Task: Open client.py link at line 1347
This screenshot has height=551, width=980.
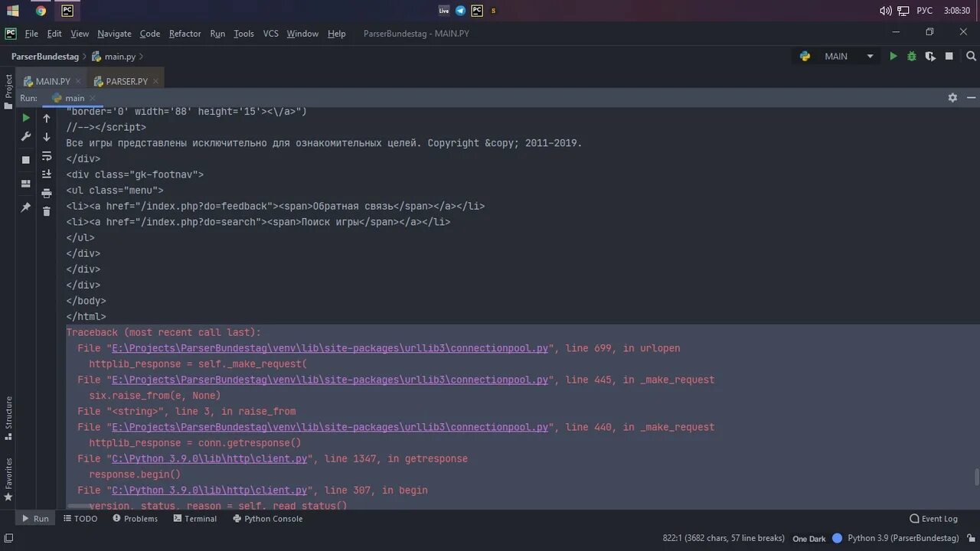Action: pyautogui.click(x=210, y=458)
